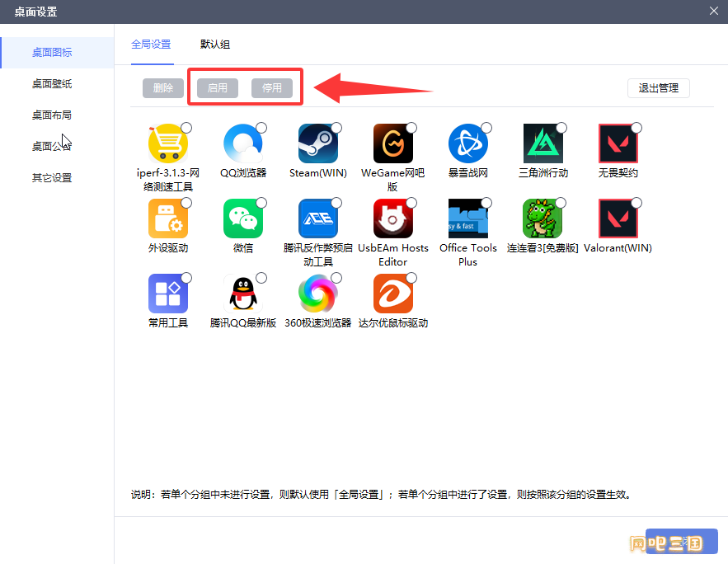Check the selection circle on WeGame网吧版

(411, 128)
